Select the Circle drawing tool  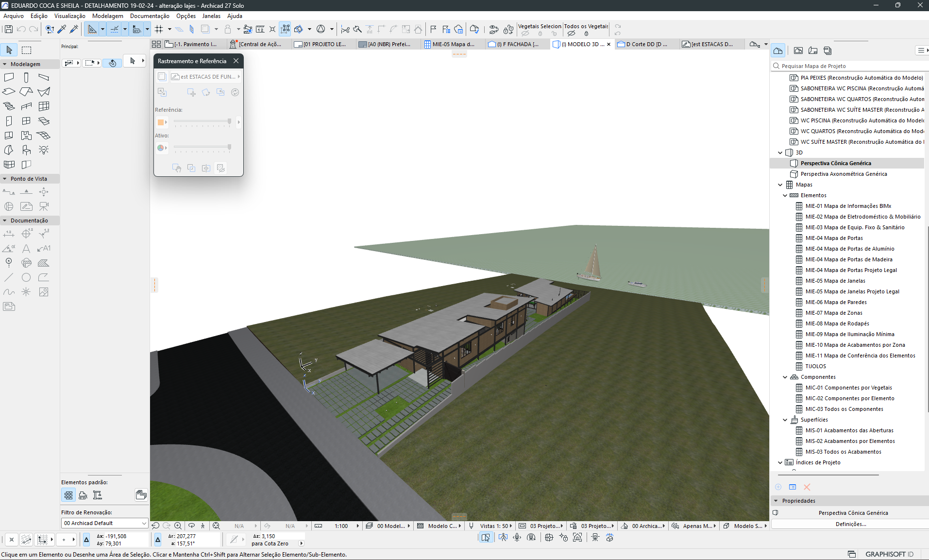point(26,278)
